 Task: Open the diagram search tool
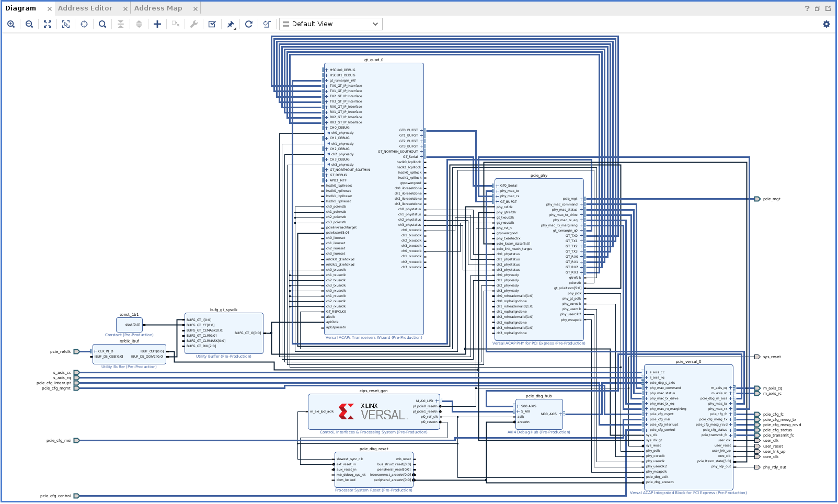click(102, 24)
